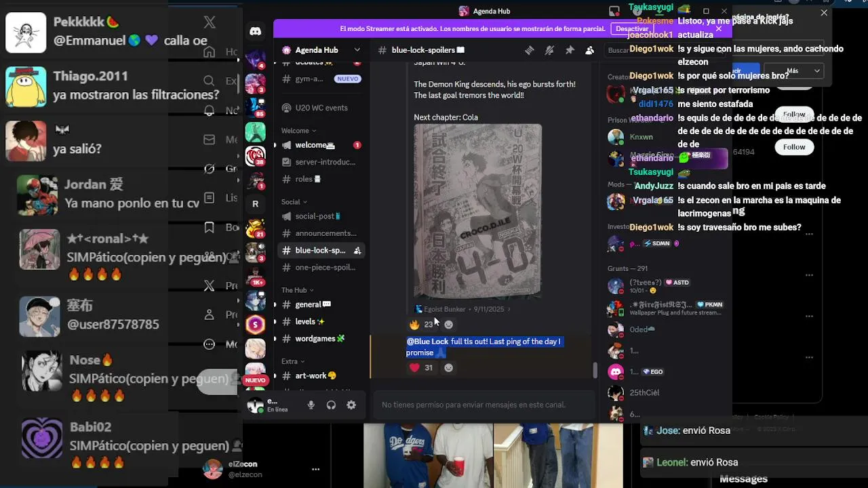Viewport: 868px width, 488px height.
Task: Open three-dot menu beside elZecon profile
Action: pyautogui.click(x=315, y=469)
